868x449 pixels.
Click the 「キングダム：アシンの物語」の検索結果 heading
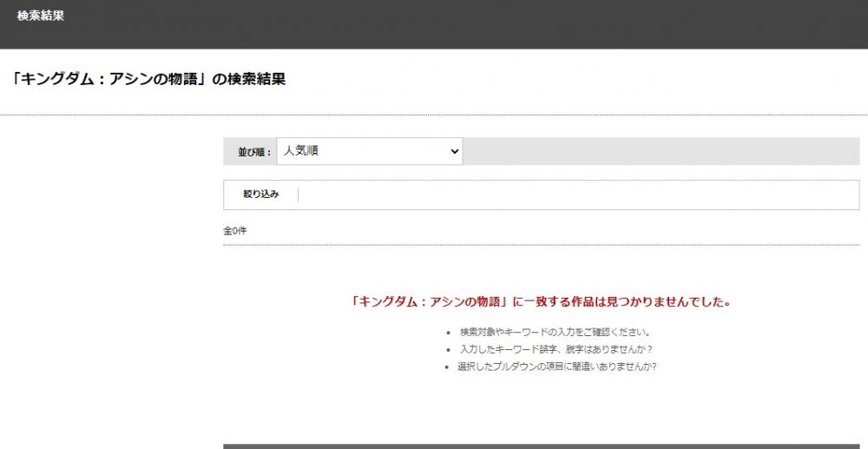coord(148,80)
